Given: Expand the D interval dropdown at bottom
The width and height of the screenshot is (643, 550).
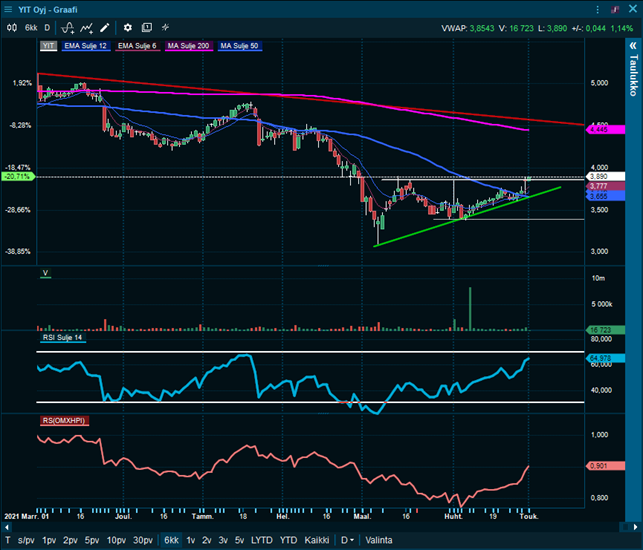Looking at the screenshot, I should point(347,540).
